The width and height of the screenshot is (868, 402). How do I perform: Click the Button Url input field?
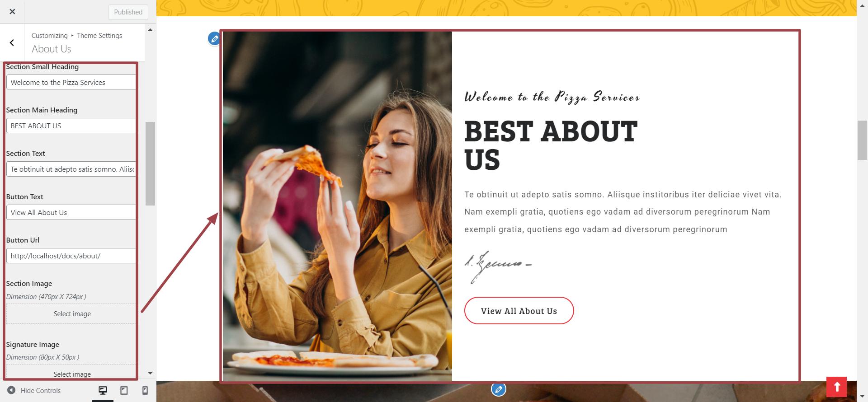pos(71,256)
